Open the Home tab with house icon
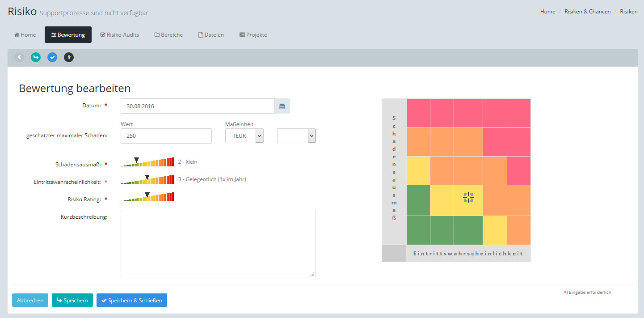This screenshot has height=318, width=644. tap(25, 35)
